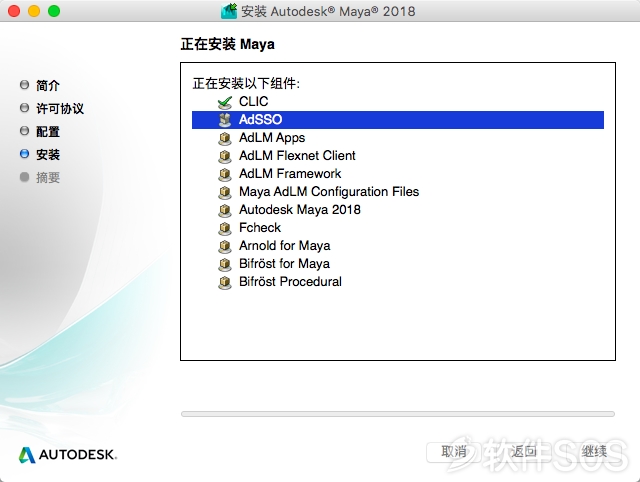The height and width of the screenshot is (482, 640).
Task: Click the 继续 continue button
Action: (594, 452)
